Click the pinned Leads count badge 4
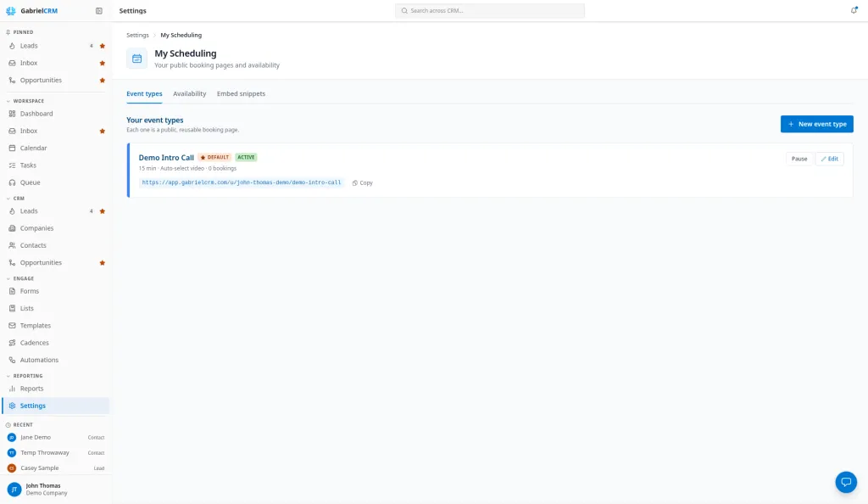Viewport: 868px width, 504px height. coord(92,46)
